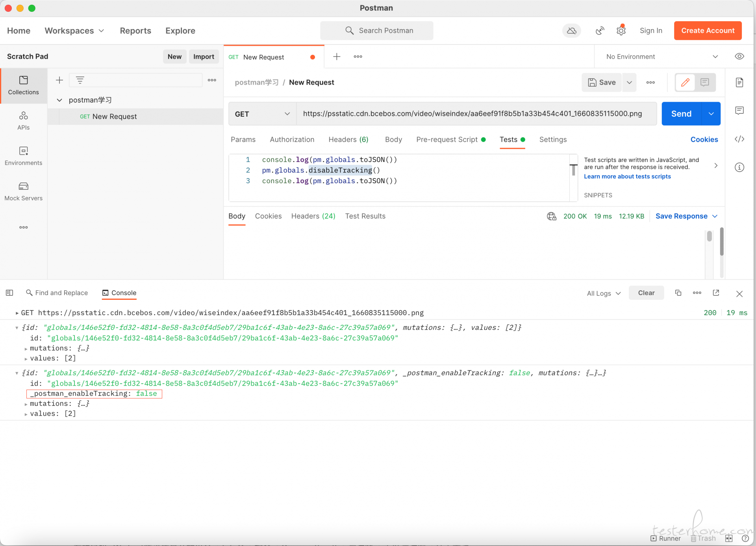Open console more options dots

pos(697,293)
